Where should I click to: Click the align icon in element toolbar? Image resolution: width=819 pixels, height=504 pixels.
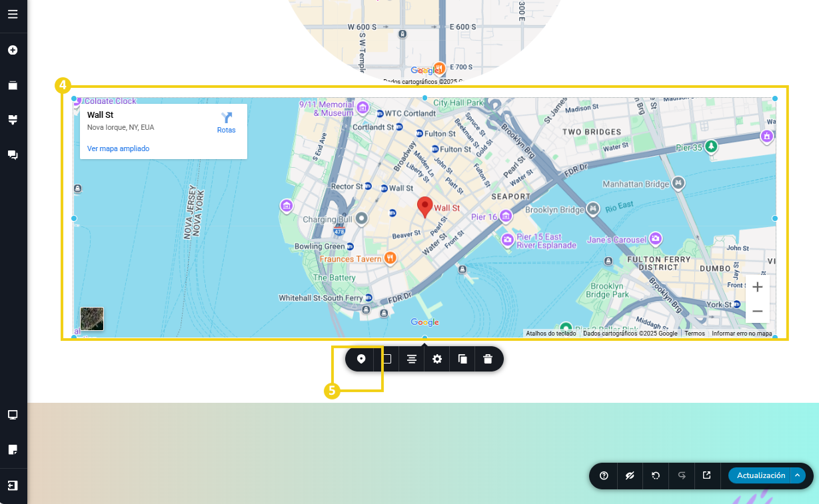[x=412, y=359]
